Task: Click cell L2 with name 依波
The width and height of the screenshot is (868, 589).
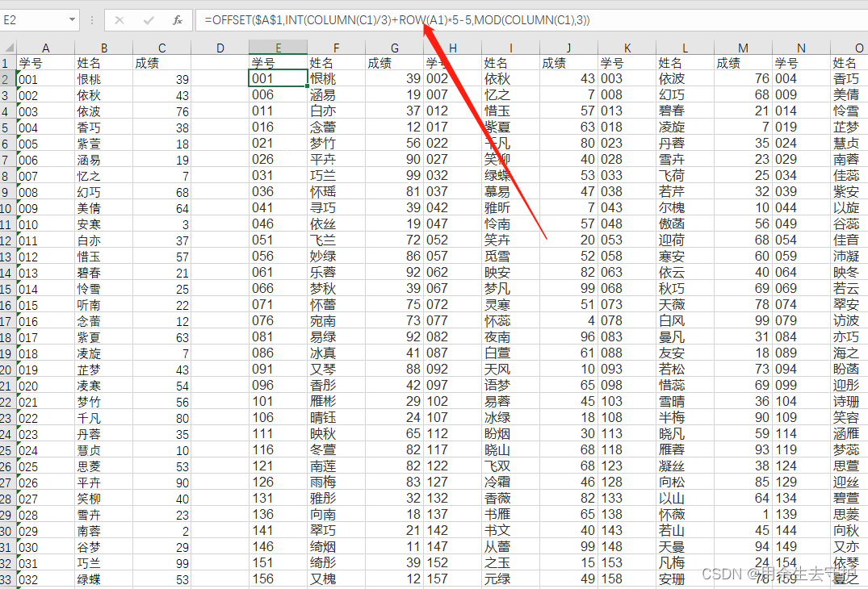Action: [685, 78]
